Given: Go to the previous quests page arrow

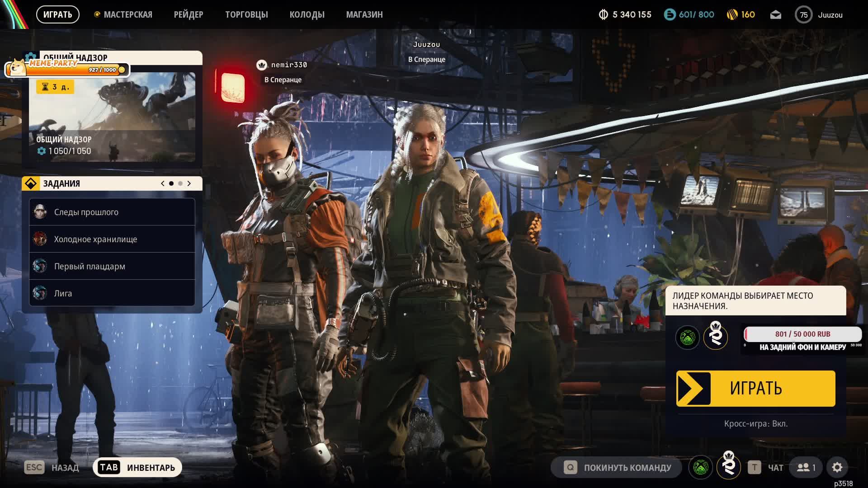Looking at the screenshot, I should 163,183.
